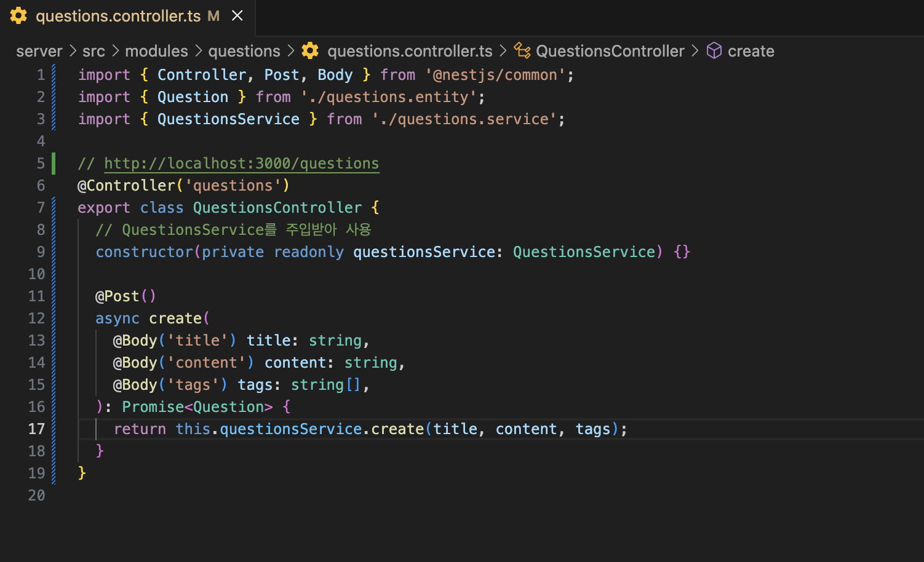Click line number 1 in gutter
Screen dimensions: 924x562
(41, 75)
